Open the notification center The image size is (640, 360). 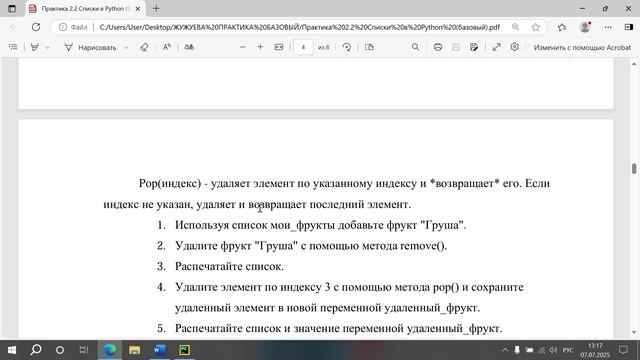coord(623,350)
